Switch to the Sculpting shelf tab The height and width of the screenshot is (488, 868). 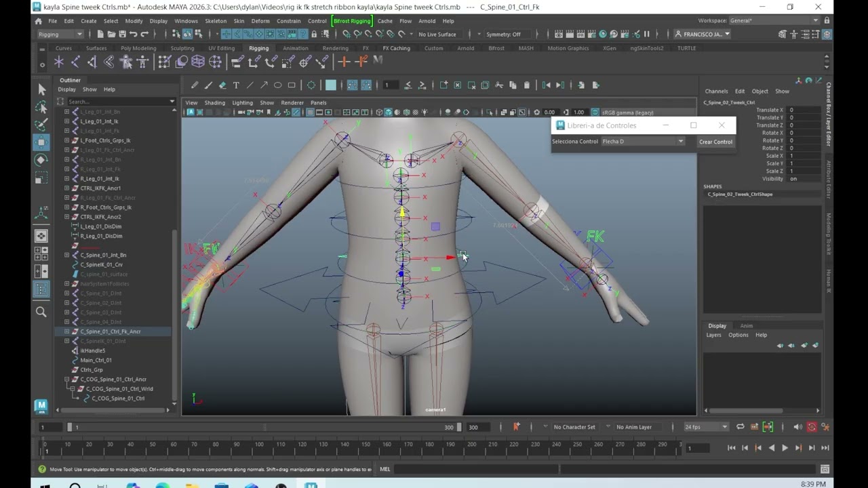tap(182, 48)
